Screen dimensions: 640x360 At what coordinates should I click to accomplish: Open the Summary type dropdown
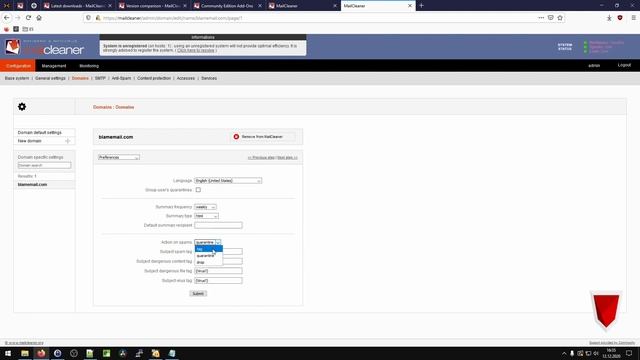click(x=206, y=216)
